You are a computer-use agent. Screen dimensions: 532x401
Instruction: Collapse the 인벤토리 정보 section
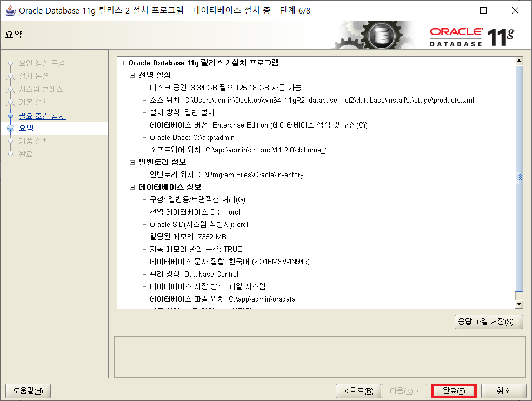tap(132, 162)
